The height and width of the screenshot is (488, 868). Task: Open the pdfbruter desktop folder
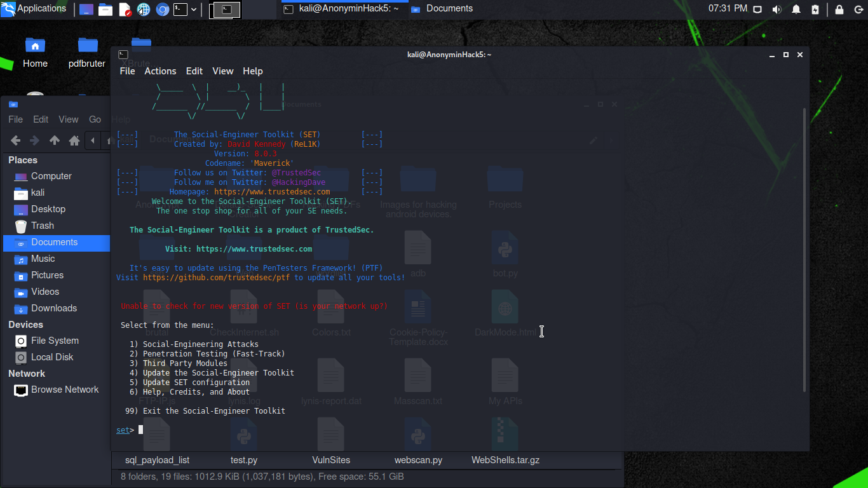pyautogui.click(x=87, y=52)
